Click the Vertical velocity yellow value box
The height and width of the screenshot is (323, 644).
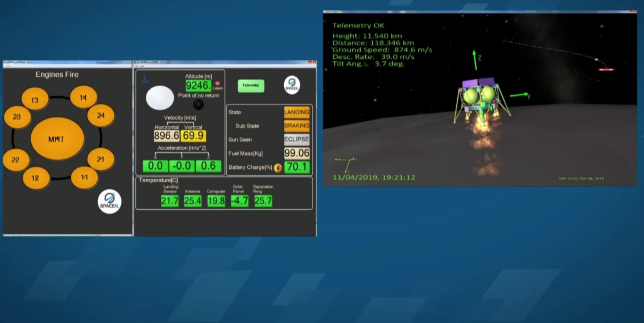tap(193, 136)
